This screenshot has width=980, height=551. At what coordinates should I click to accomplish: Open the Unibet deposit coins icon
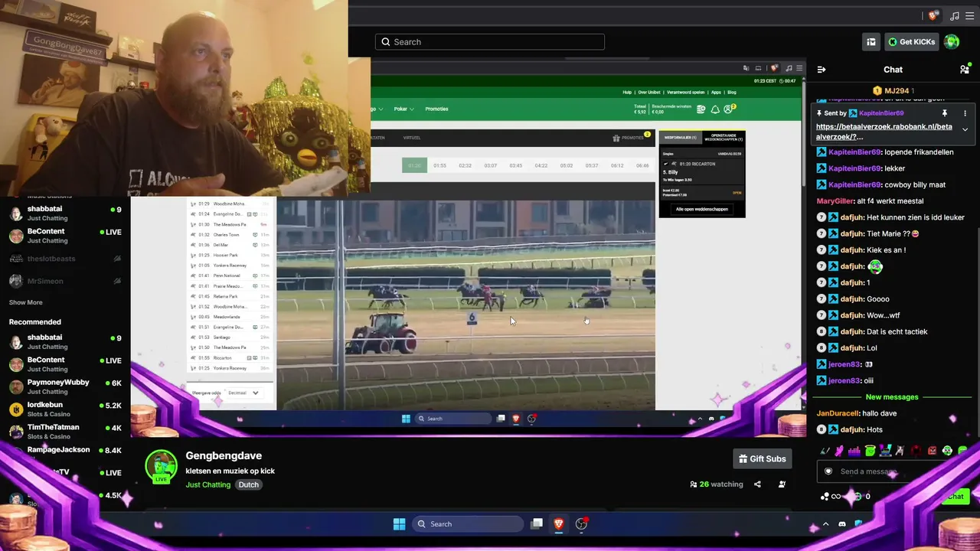pyautogui.click(x=701, y=109)
